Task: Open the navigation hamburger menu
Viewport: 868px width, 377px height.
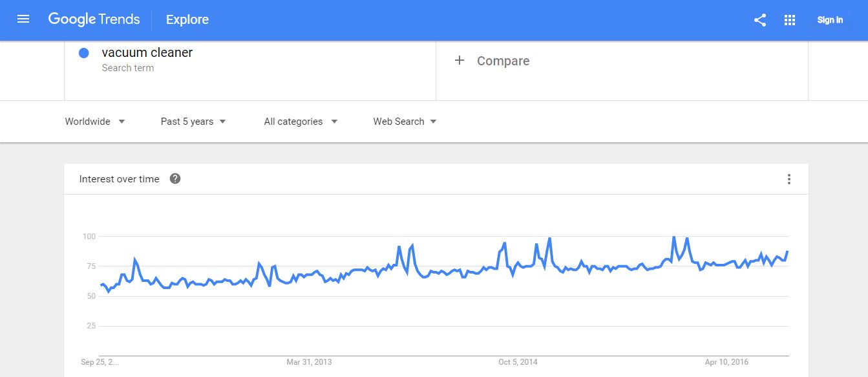Action: coord(23,19)
